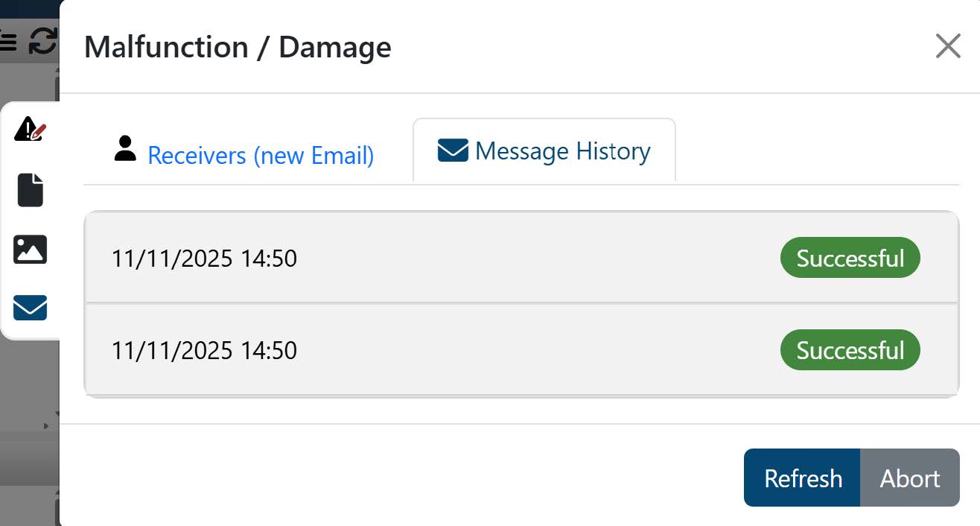980x526 pixels.
Task: Click the small down arrow in background panel
Action: point(57,414)
